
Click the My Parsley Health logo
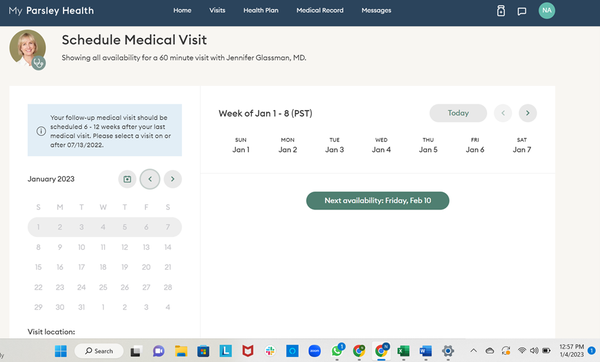(51, 11)
